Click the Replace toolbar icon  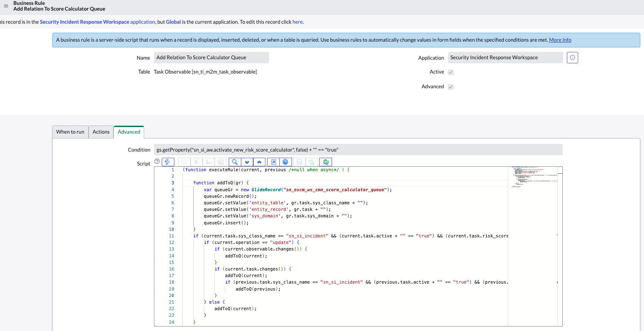[x=209, y=162]
